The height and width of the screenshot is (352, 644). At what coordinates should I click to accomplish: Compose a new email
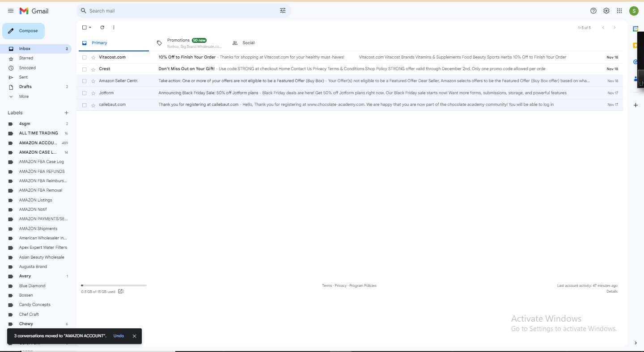point(23,31)
